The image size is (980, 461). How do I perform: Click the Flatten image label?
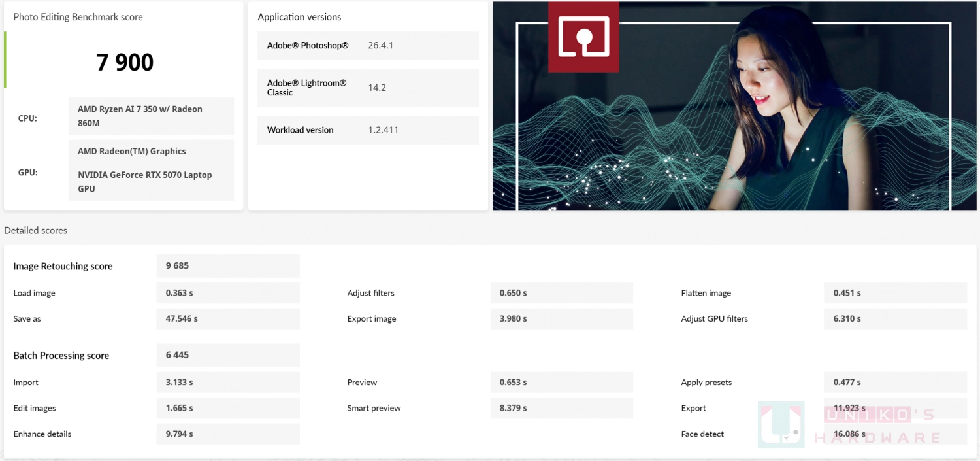click(x=706, y=293)
